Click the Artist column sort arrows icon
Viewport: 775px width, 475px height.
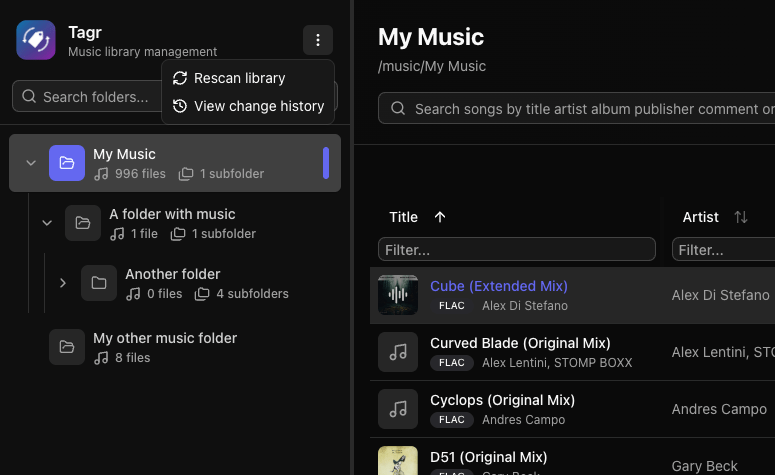(741, 217)
